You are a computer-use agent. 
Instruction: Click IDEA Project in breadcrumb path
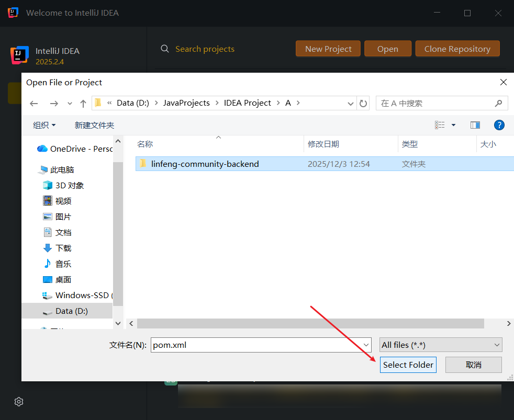[247, 103]
